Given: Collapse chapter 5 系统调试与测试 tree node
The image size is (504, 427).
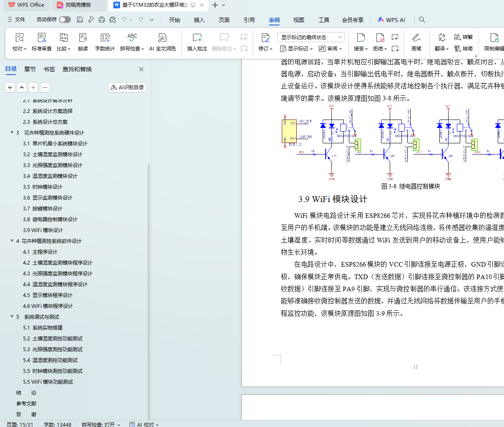Looking at the screenshot, I should point(12,317).
